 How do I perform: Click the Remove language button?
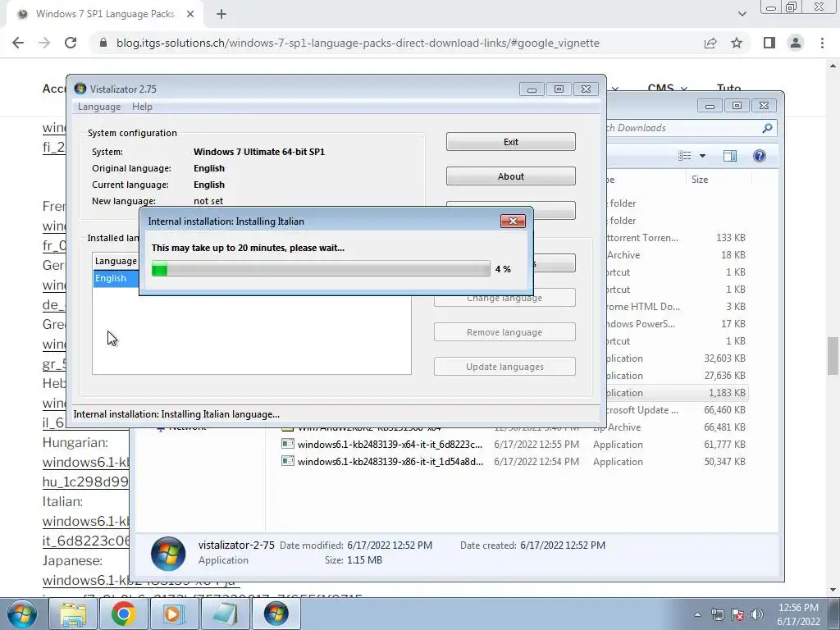click(504, 332)
